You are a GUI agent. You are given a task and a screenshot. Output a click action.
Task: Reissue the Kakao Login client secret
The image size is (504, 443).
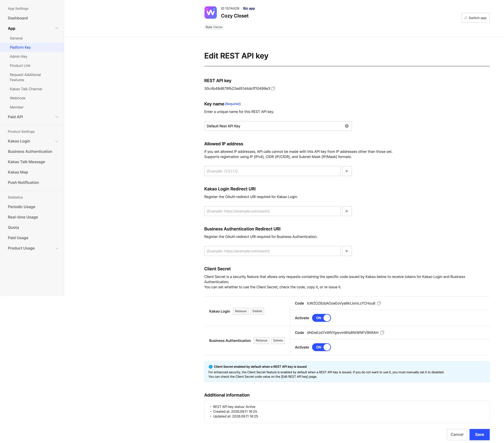pyautogui.click(x=241, y=311)
